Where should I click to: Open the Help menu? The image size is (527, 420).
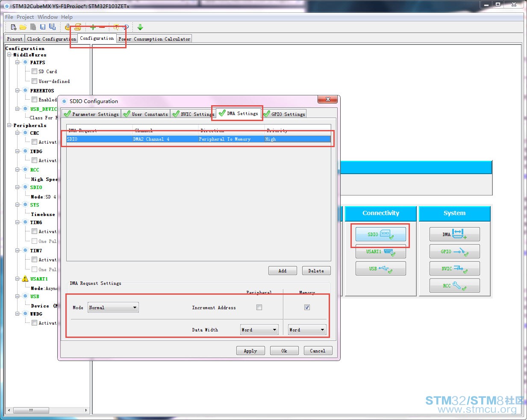[67, 17]
